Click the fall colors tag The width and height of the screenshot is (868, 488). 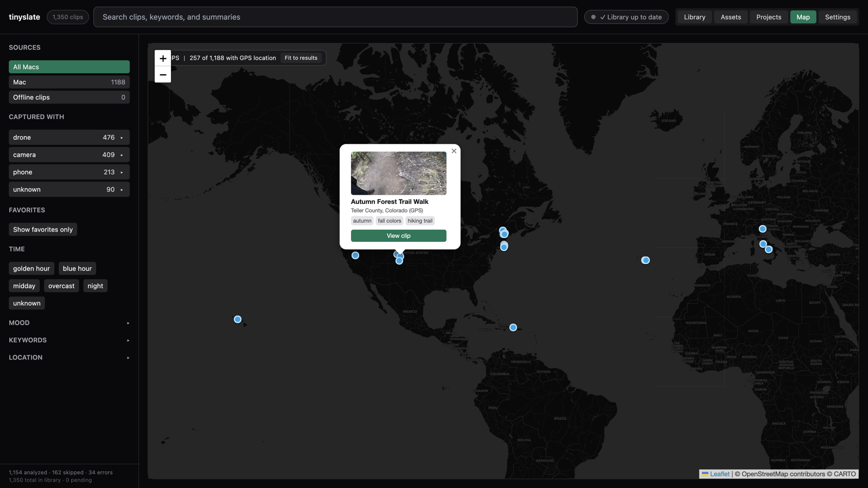coord(390,221)
